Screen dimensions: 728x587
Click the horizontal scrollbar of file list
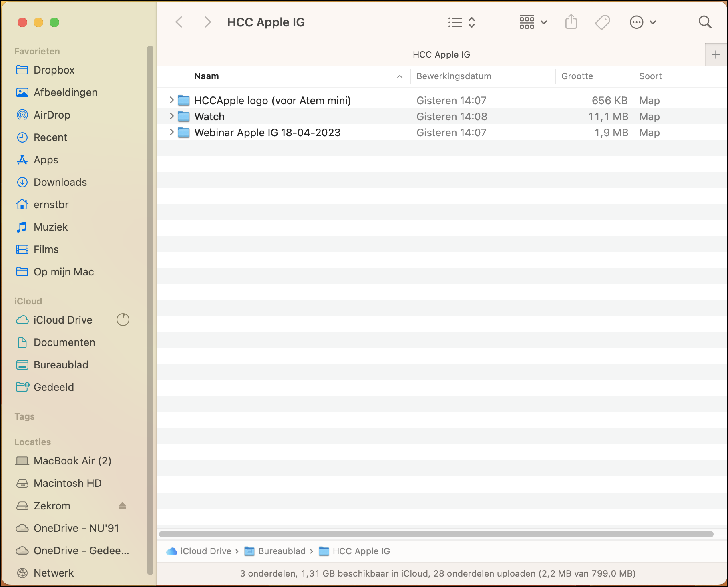(436, 534)
